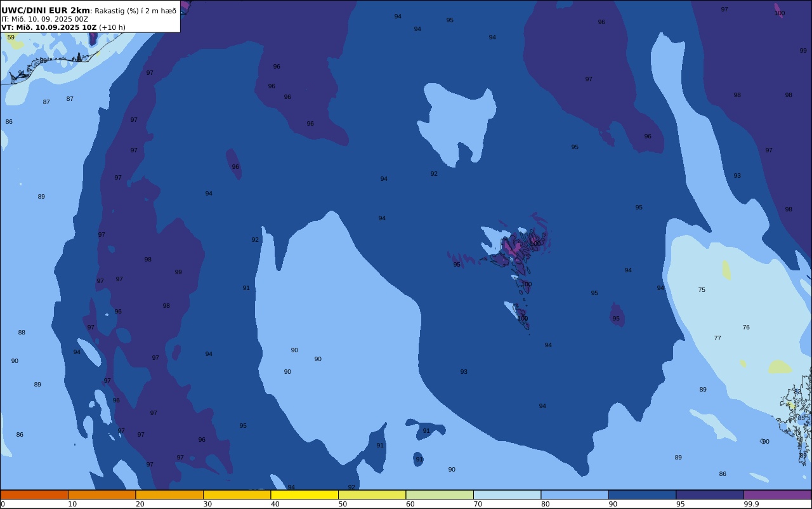The image size is (812, 509).
Task: Select the humidity value 77
Action: [717, 338]
